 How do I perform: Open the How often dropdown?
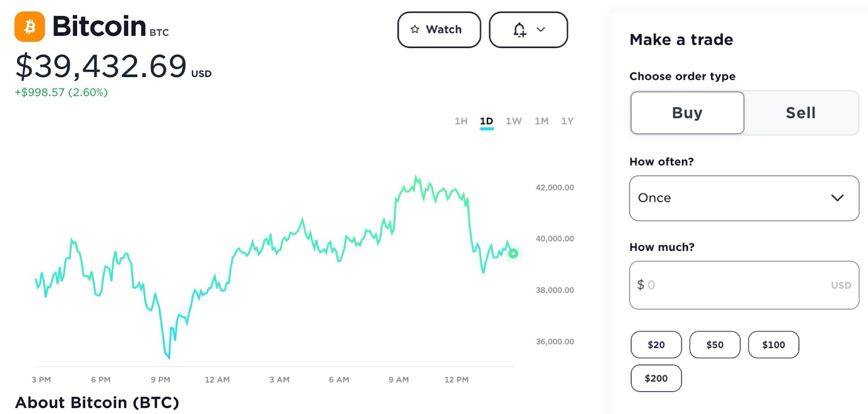743,198
